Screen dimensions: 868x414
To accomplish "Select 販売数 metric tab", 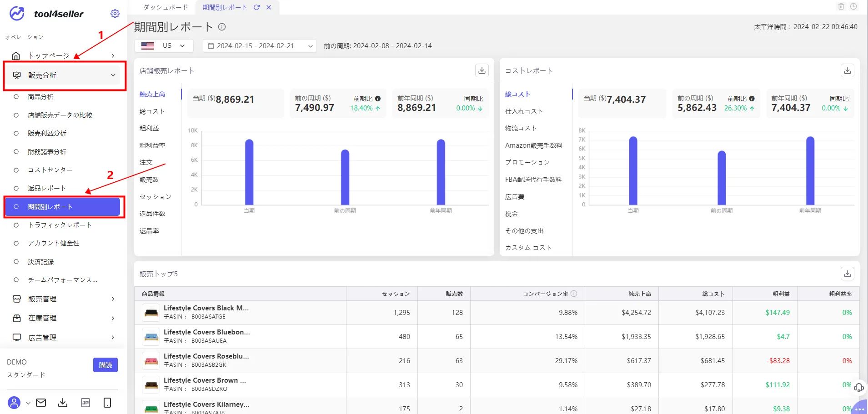I will tap(149, 180).
